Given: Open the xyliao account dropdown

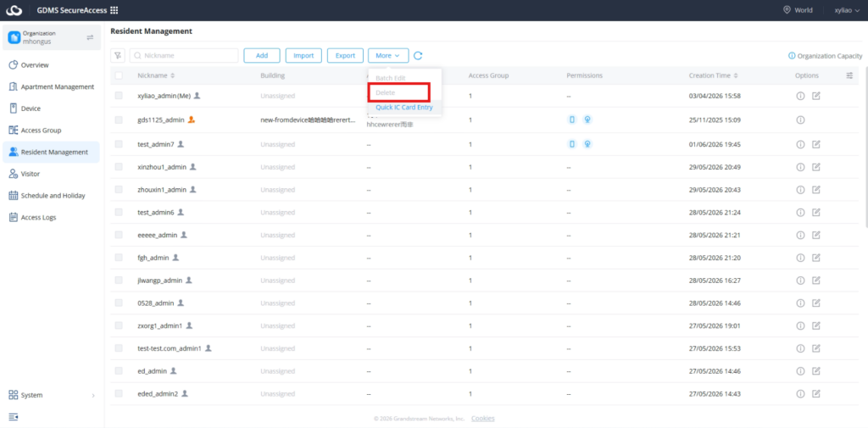Looking at the screenshot, I should (x=847, y=10).
